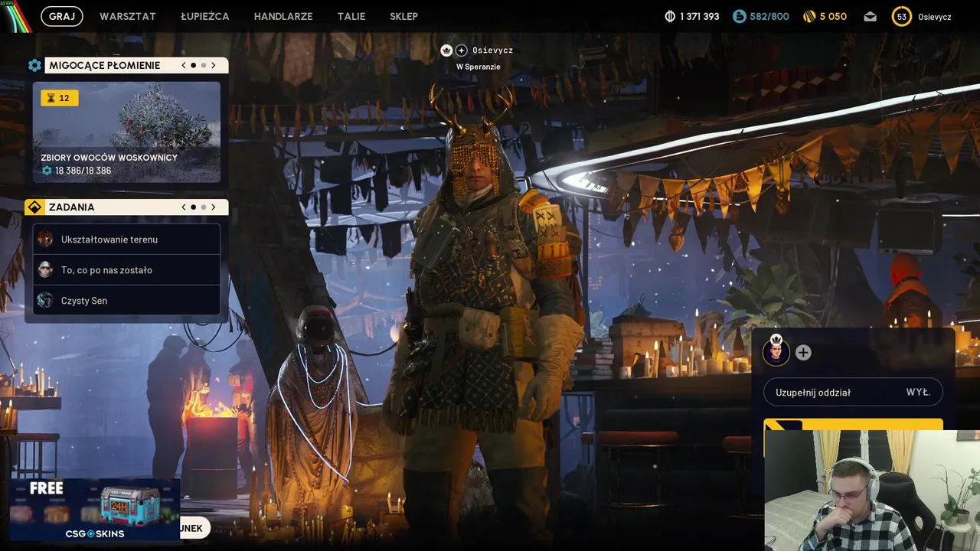Click the Osievycz nameplate above character

492,51
